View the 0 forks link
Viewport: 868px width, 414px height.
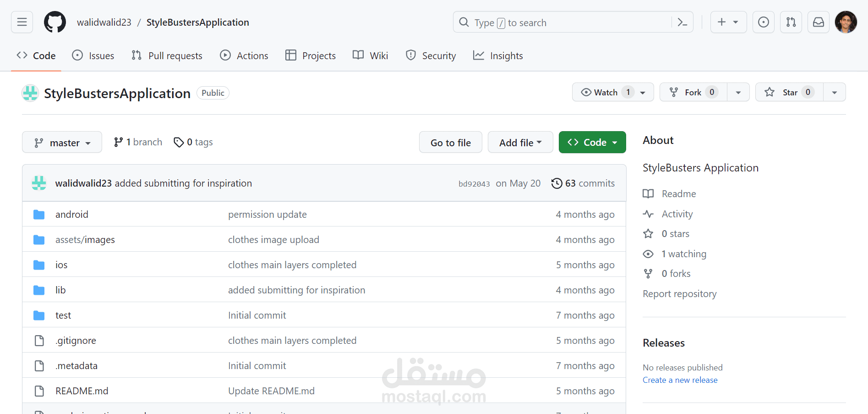(x=676, y=273)
